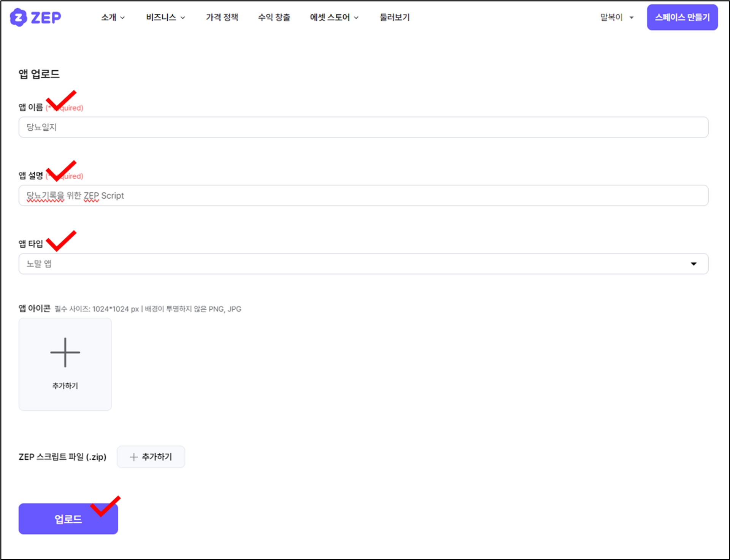Click plus icon beside ZEP script file
This screenshot has width=730, height=560.
133,457
